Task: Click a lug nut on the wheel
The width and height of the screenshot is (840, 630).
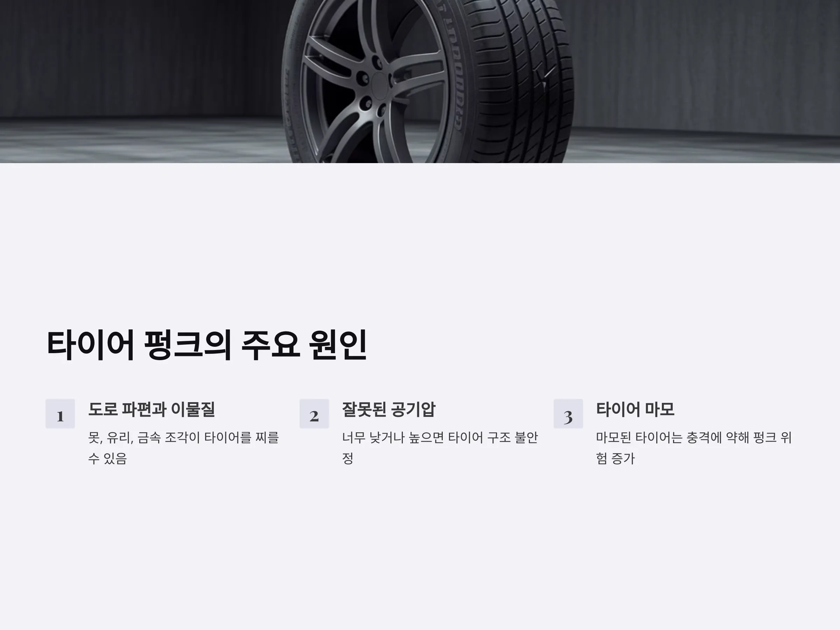Action: [367, 102]
